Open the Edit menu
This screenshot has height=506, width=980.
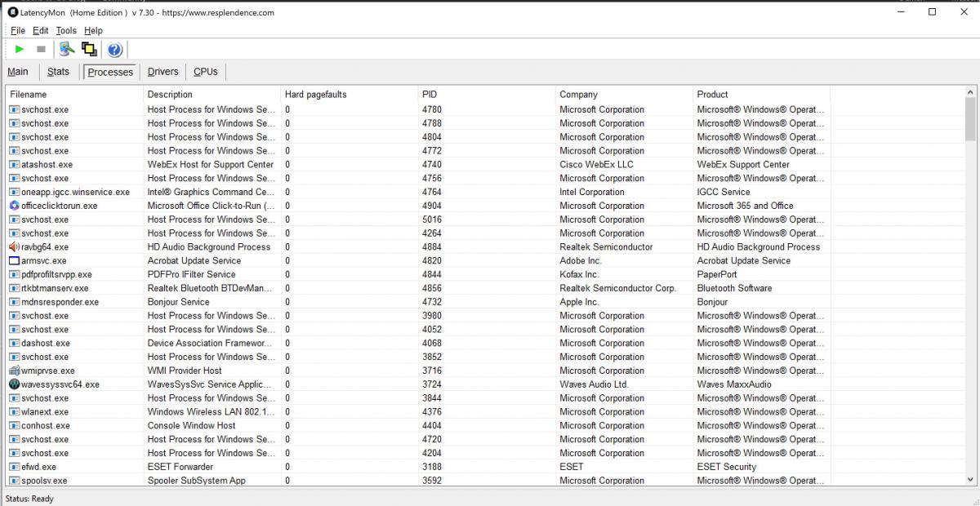click(41, 31)
